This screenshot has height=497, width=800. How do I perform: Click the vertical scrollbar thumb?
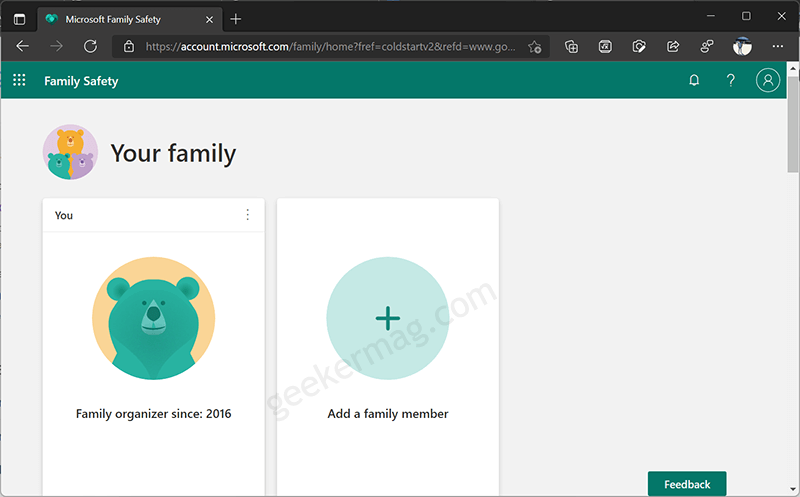(793, 125)
